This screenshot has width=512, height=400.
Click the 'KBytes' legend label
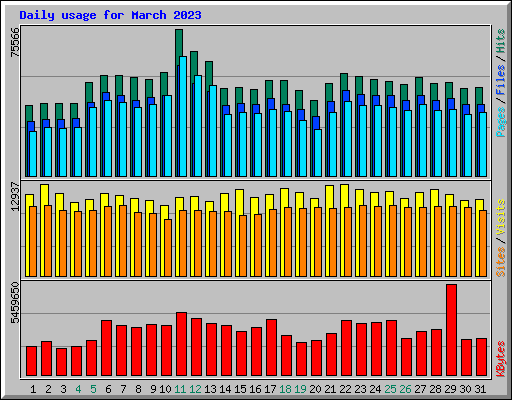[x=501, y=359]
